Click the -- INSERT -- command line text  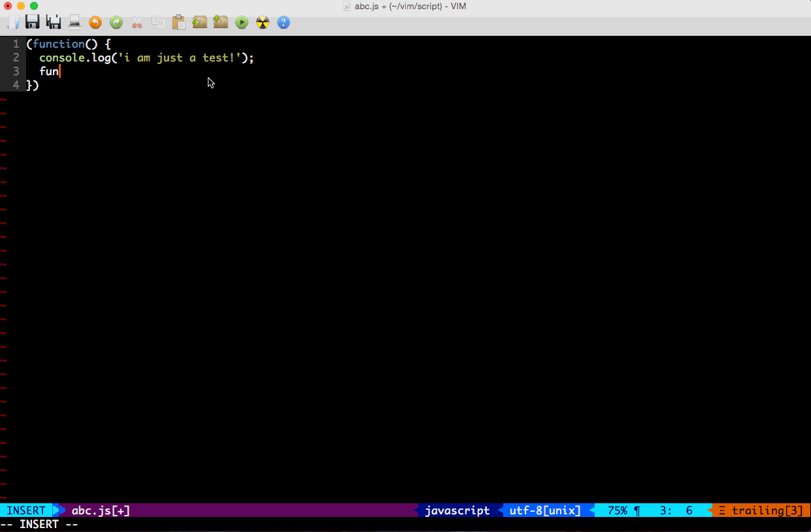tap(39, 524)
